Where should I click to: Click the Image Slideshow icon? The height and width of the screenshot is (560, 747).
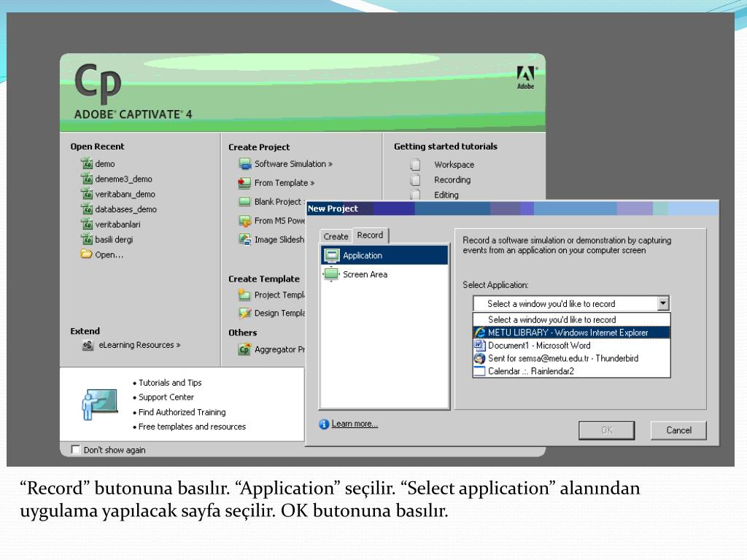click(245, 239)
